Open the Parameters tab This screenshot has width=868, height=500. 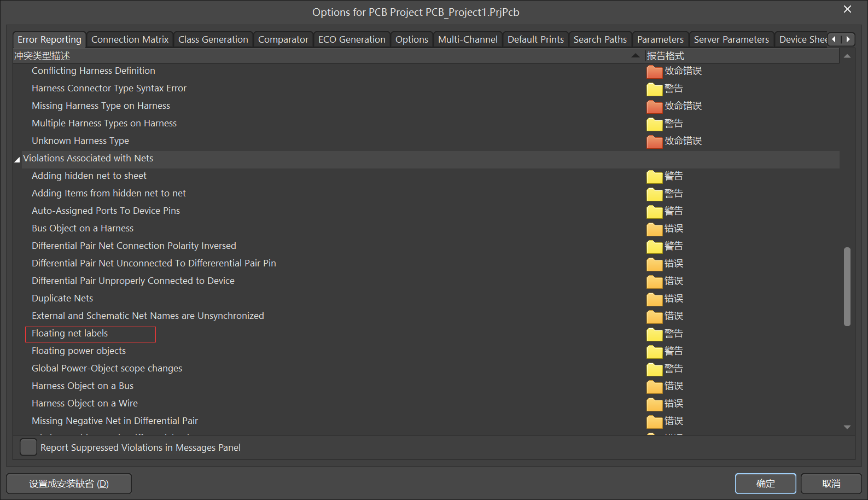tap(660, 39)
